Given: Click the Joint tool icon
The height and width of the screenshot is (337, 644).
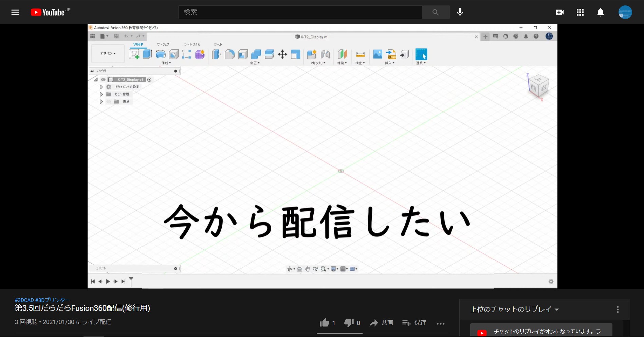Looking at the screenshot, I should [x=325, y=54].
